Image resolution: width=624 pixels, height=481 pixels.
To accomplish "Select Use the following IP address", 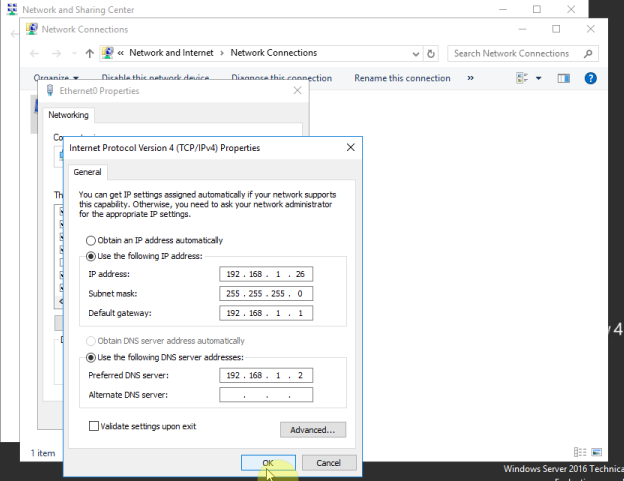I will click(x=91, y=256).
